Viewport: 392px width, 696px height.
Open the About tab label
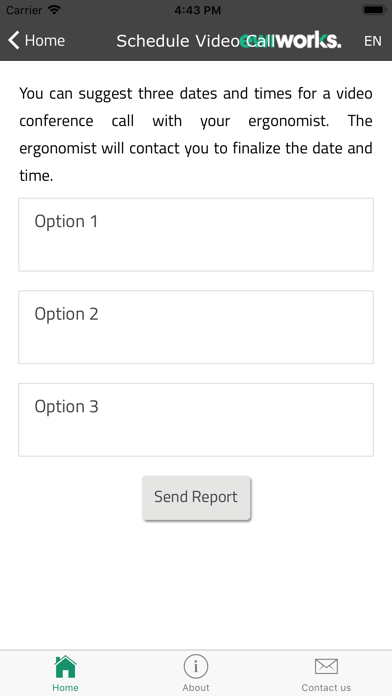click(196, 688)
